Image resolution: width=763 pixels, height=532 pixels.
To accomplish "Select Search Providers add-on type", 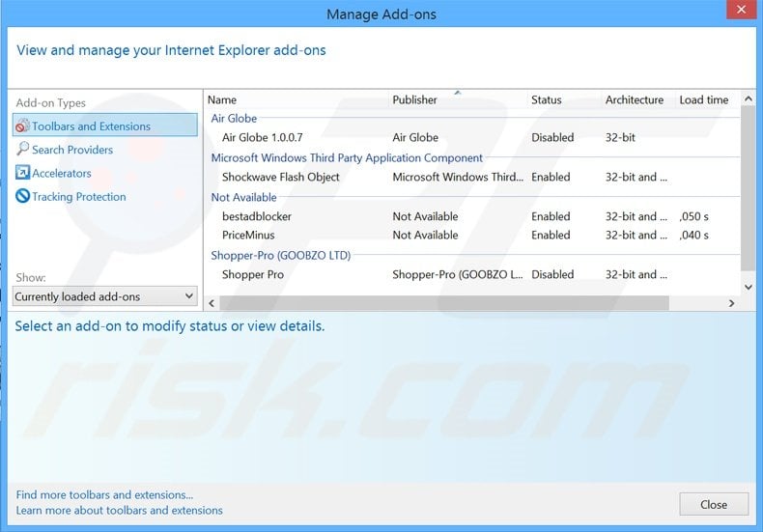I will pyautogui.click(x=72, y=150).
